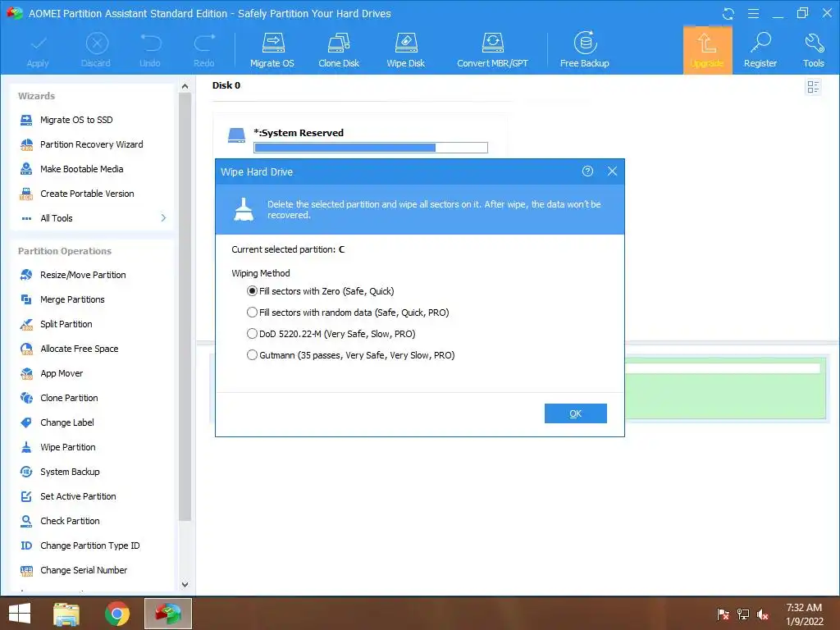
Task: Click the Change Partition Type ID icon
Action: (x=26, y=546)
